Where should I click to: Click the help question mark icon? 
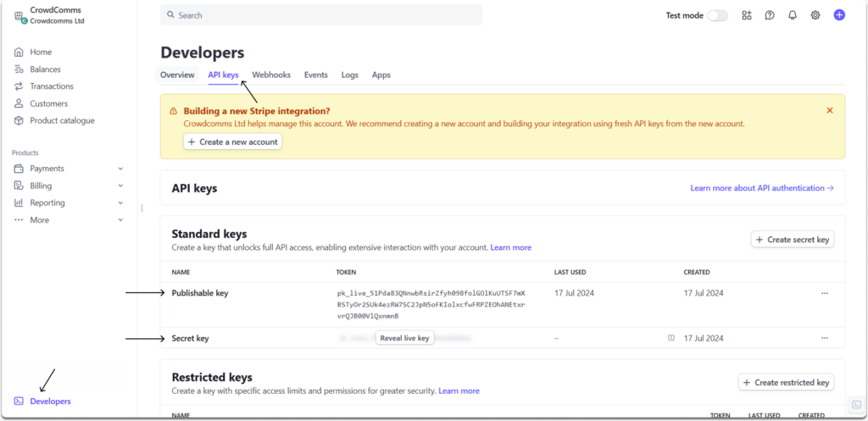tap(770, 15)
